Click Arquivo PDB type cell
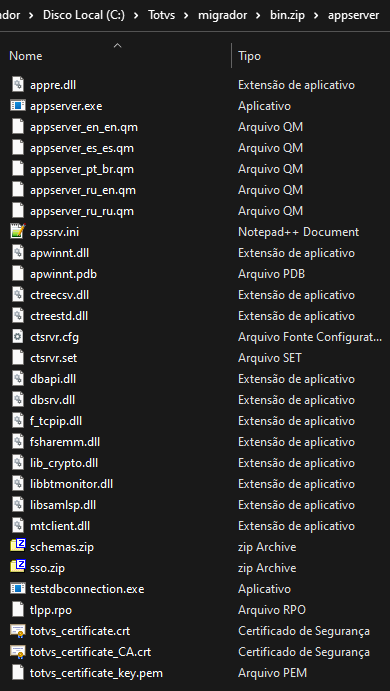 (271, 274)
